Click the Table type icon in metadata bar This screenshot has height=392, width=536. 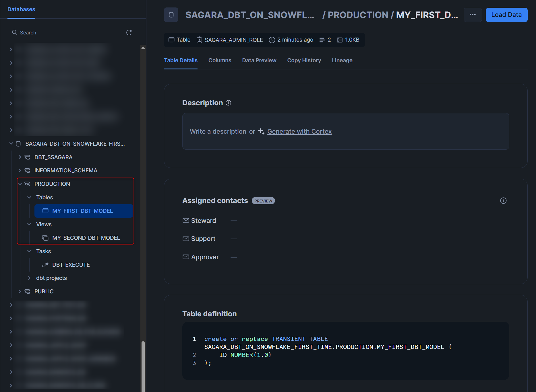click(171, 40)
